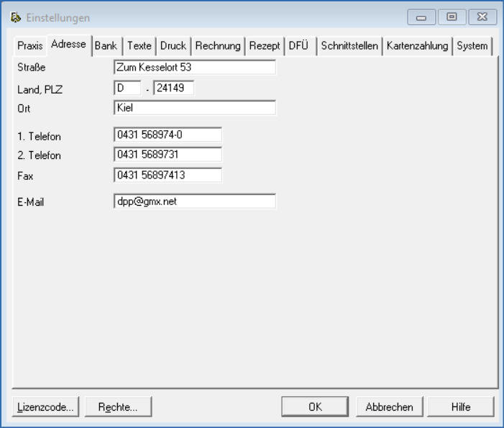Go to the Druck tab

click(173, 46)
